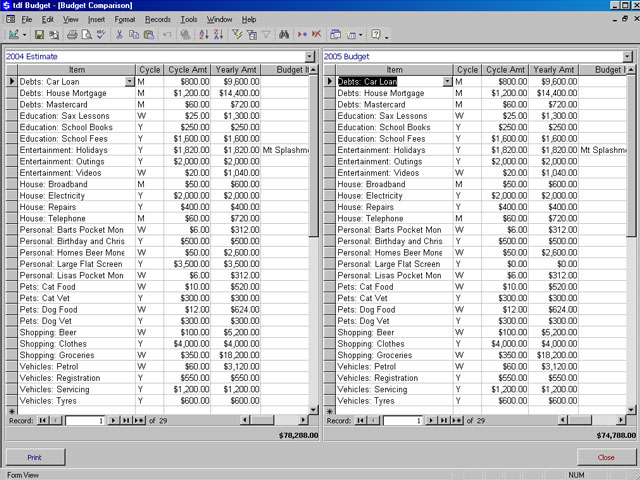Click right Cycle Amt column header
The width and height of the screenshot is (640, 480).
[505, 70]
